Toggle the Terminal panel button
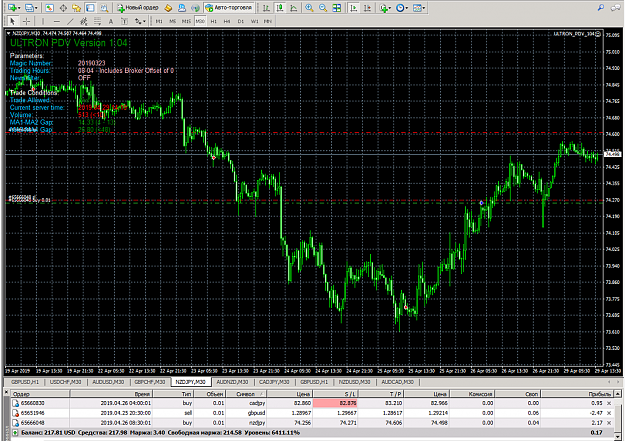This screenshot has width=625, height=441. [90, 8]
